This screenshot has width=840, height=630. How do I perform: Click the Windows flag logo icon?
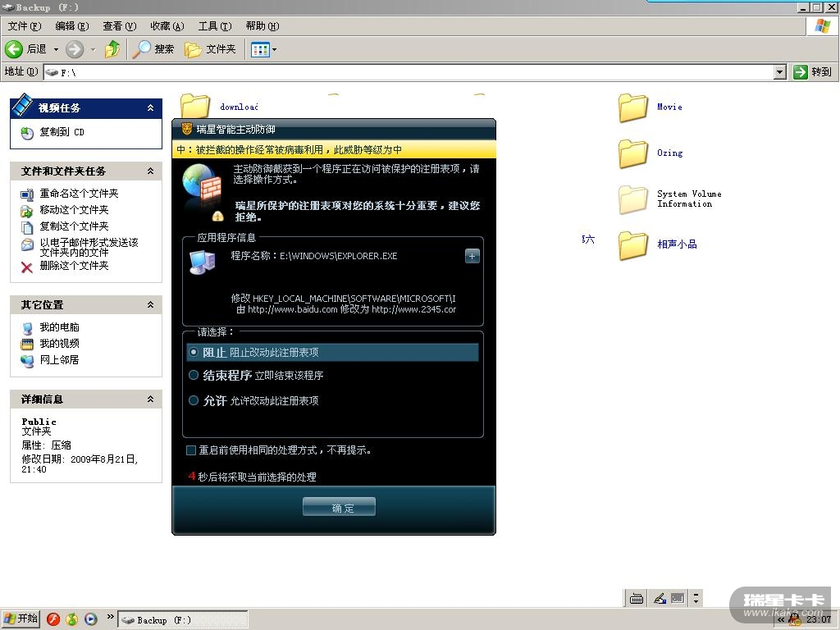822,26
